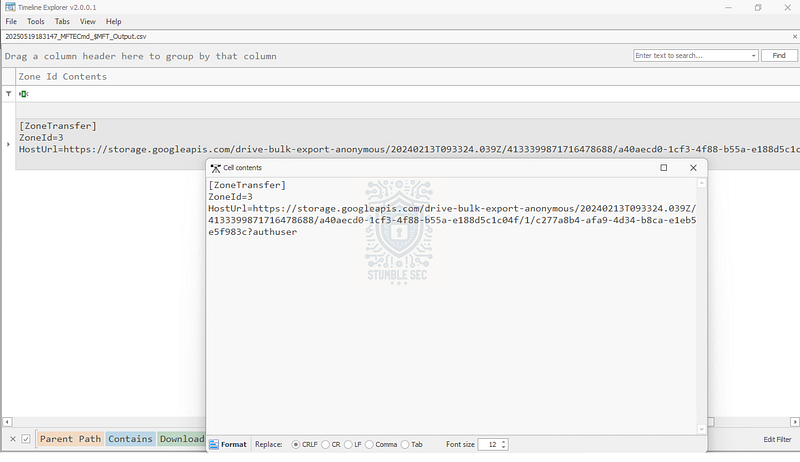The height and width of the screenshot is (462, 800).
Task: Maximize the Cell contents window
Action: (x=664, y=168)
